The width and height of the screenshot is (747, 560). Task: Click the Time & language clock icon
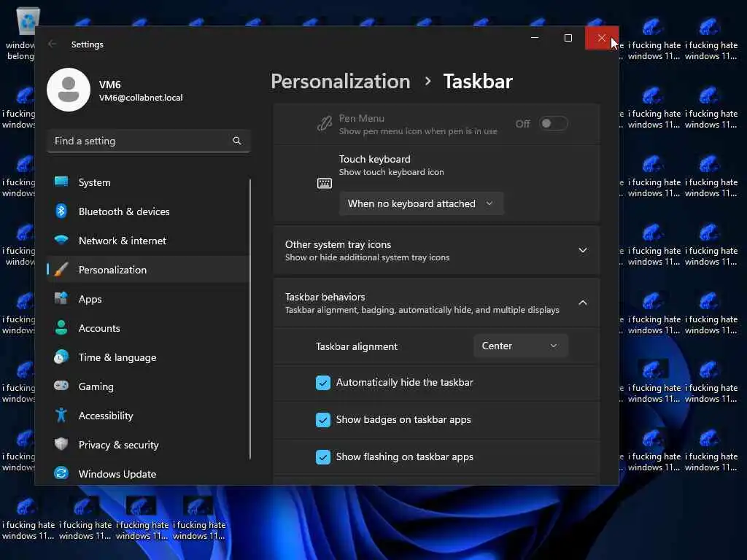61,357
